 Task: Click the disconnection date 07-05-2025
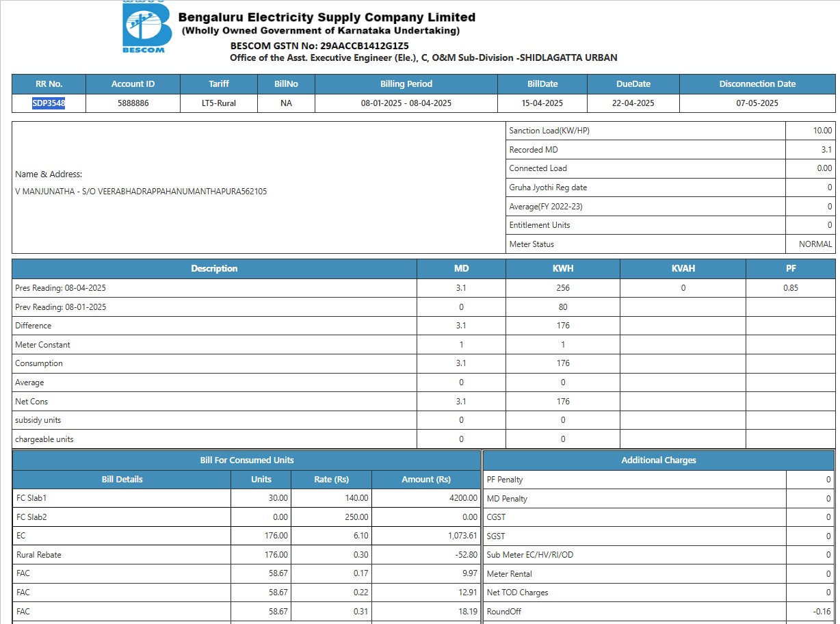[757, 103]
